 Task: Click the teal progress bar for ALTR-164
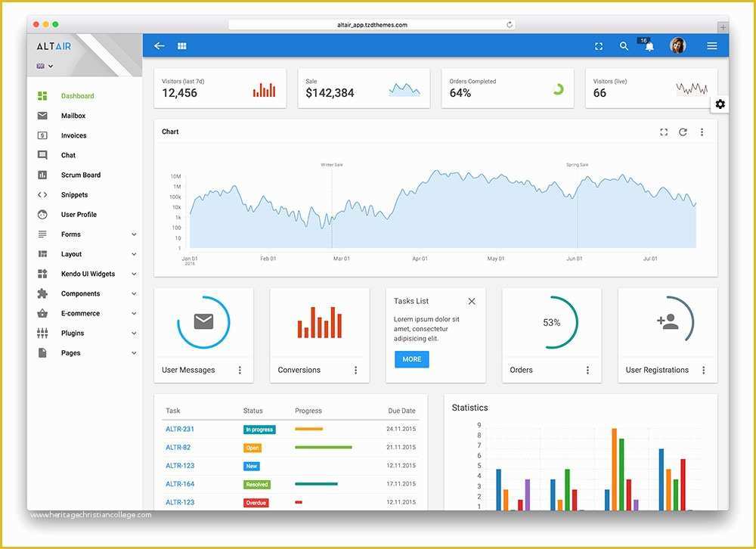point(316,484)
